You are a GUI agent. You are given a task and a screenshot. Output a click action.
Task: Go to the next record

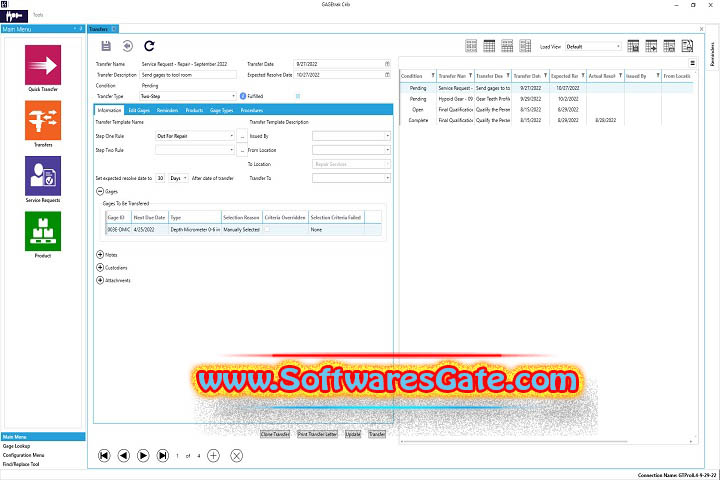(x=143, y=456)
